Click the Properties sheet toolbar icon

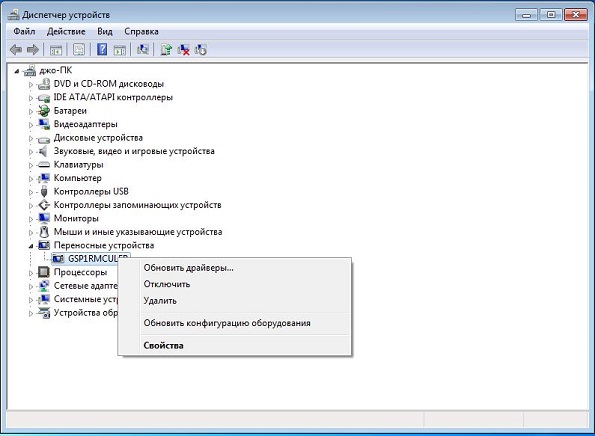click(x=79, y=50)
